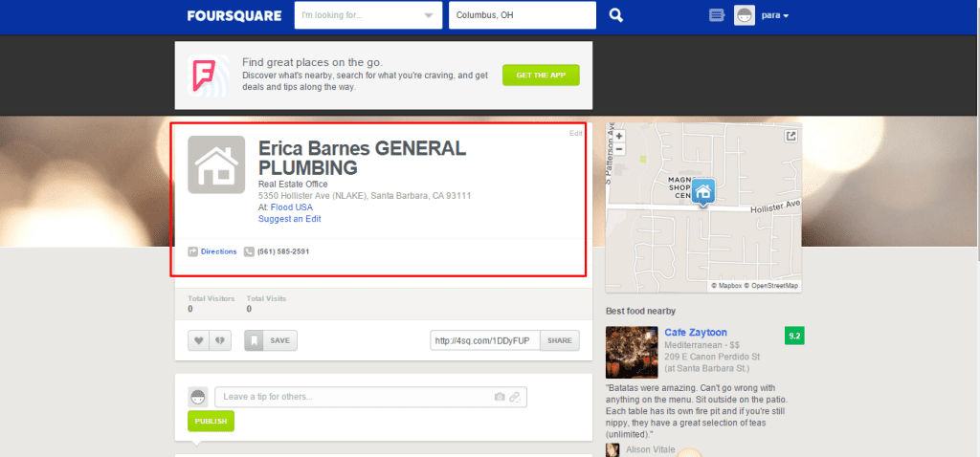Click the Foursquare app logo in banner
Image resolution: width=980 pixels, height=457 pixels.
click(208, 75)
